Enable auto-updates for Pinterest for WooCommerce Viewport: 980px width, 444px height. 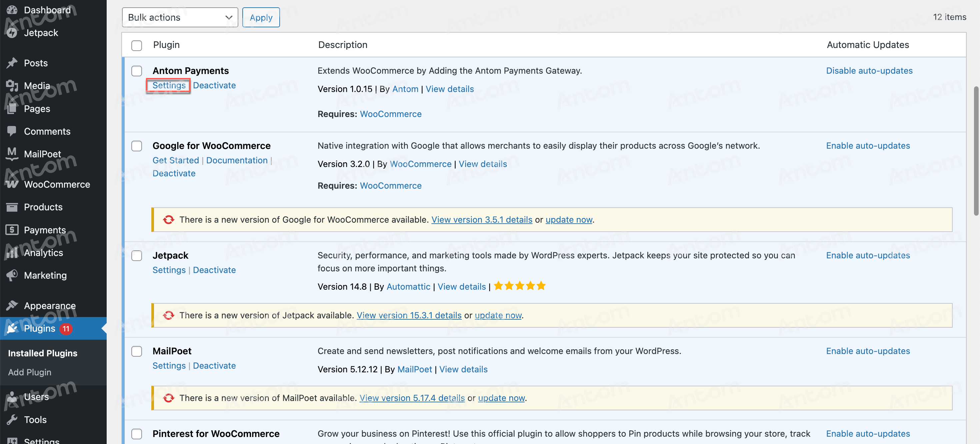tap(868, 434)
